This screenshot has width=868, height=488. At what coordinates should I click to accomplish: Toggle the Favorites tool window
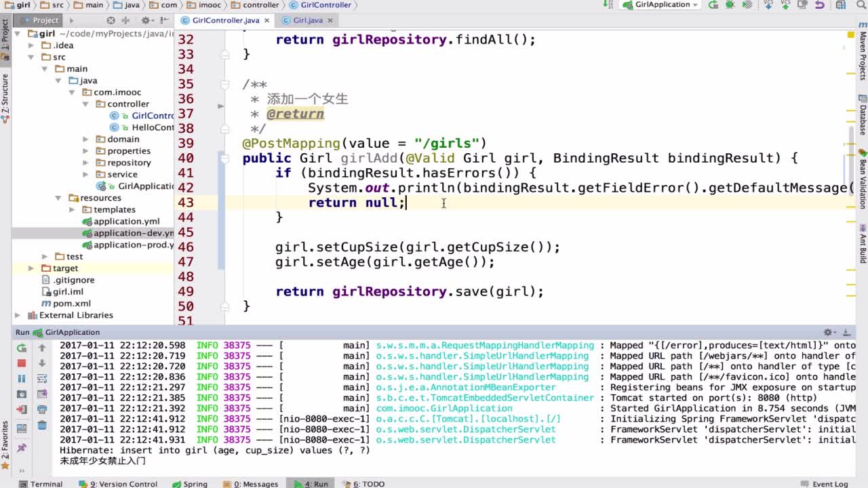coord(5,444)
